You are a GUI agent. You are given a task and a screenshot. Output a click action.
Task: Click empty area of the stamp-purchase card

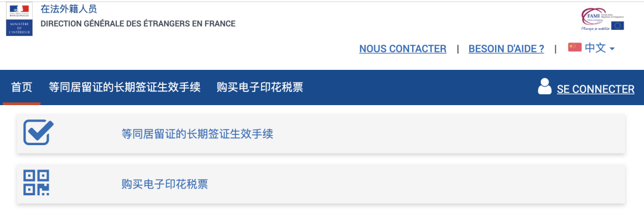(x=411, y=184)
